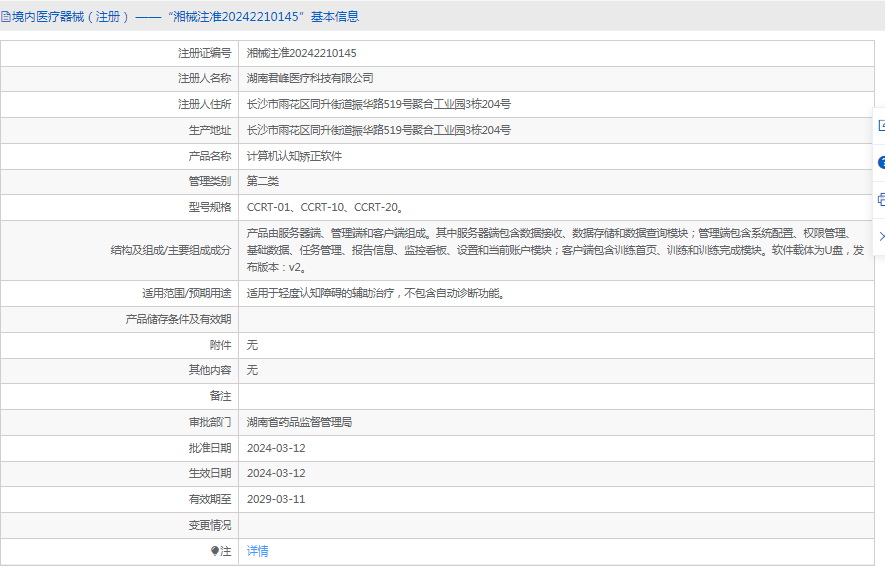Click the registration number 湘械注准20242210145 value cell

click(x=301, y=53)
